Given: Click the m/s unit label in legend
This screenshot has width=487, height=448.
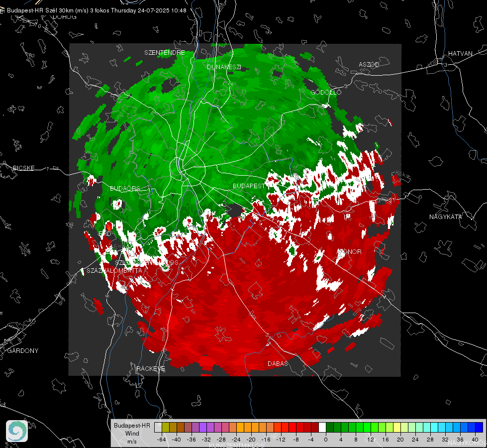Looking at the screenshot, I should pos(132,441).
